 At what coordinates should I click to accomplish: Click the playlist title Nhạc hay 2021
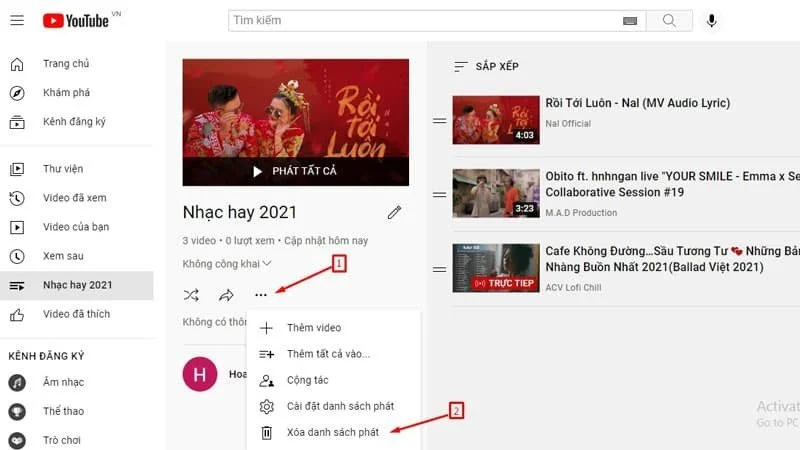pyautogui.click(x=240, y=212)
